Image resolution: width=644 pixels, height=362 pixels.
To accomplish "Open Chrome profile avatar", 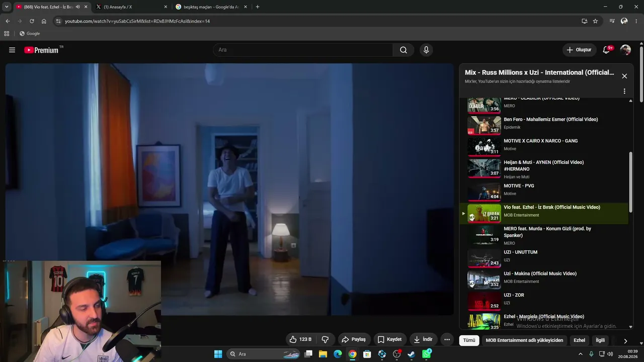I will (x=624, y=21).
